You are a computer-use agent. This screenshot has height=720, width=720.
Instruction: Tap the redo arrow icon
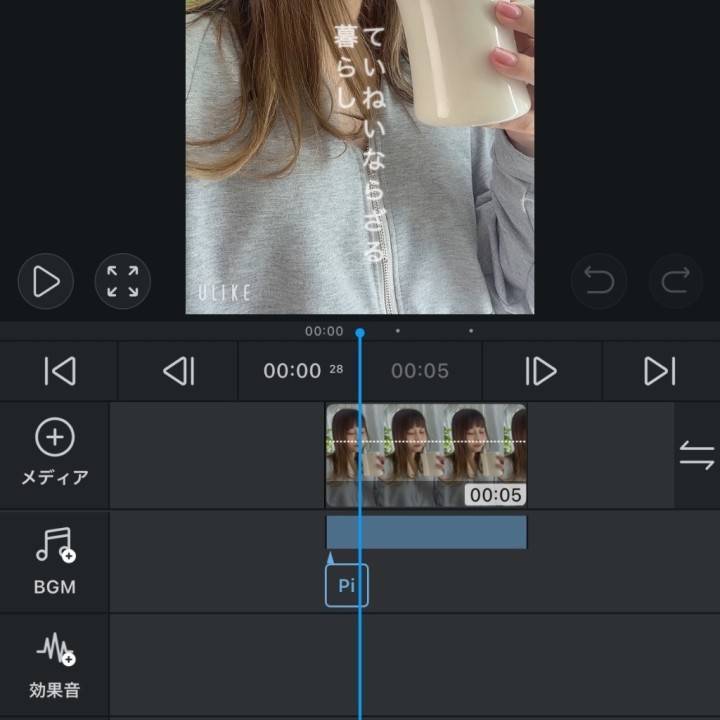point(676,281)
